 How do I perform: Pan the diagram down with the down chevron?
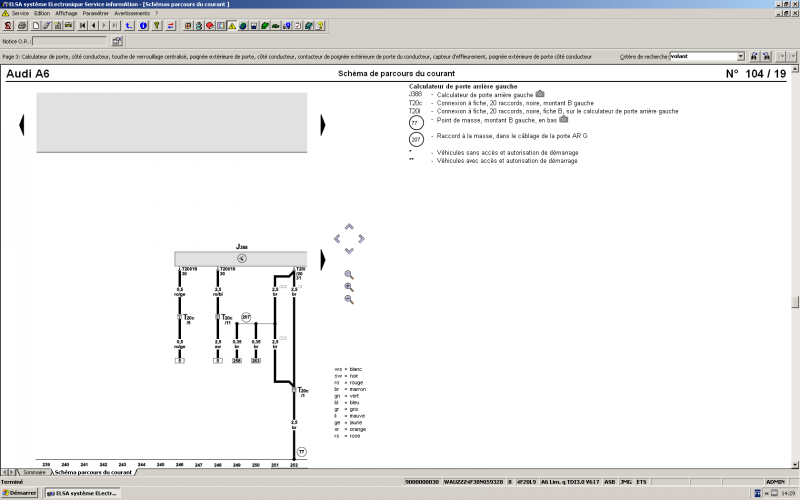[x=349, y=251]
